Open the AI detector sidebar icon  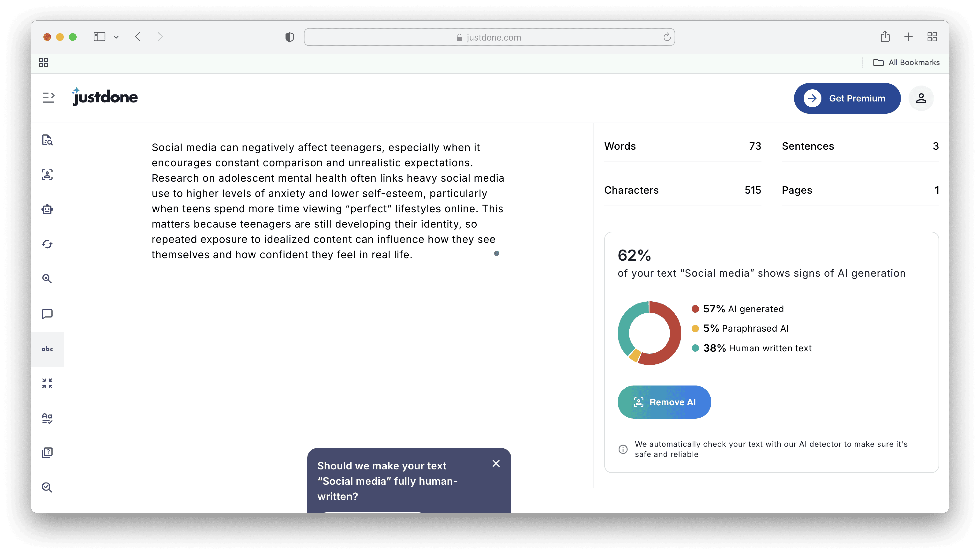point(47,140)
